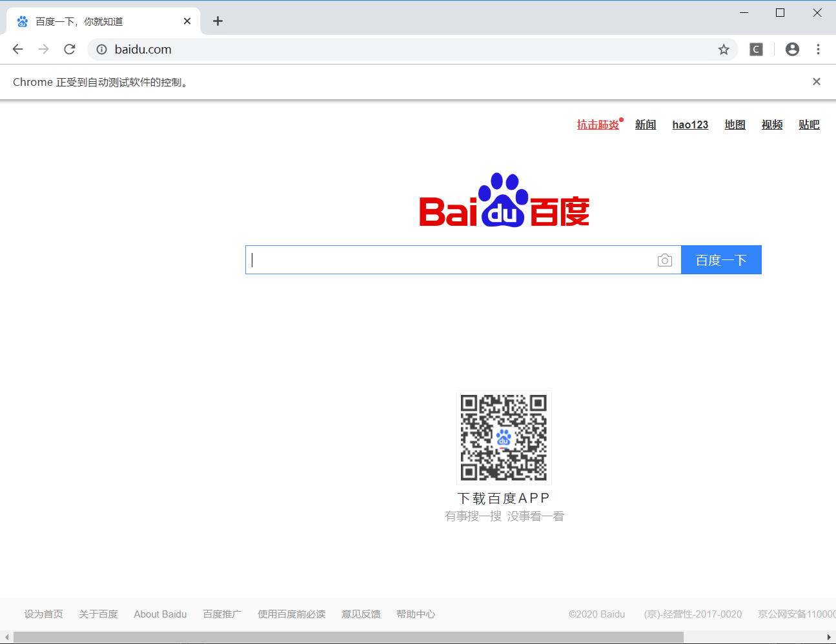Click 关于百度 in footer
The width and height of the screenshot is (836, 644).
(99, 614)
